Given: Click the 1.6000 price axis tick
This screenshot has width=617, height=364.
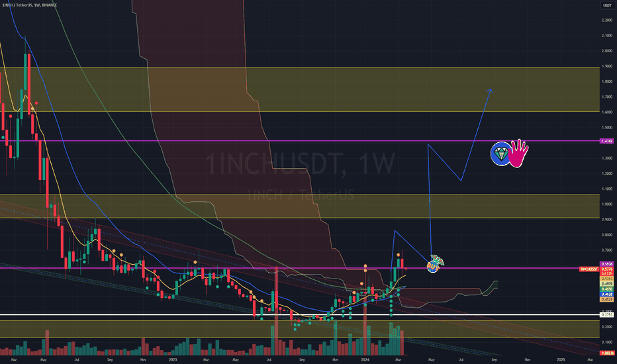Looking at the screenshot, I should tap(607, 112).
